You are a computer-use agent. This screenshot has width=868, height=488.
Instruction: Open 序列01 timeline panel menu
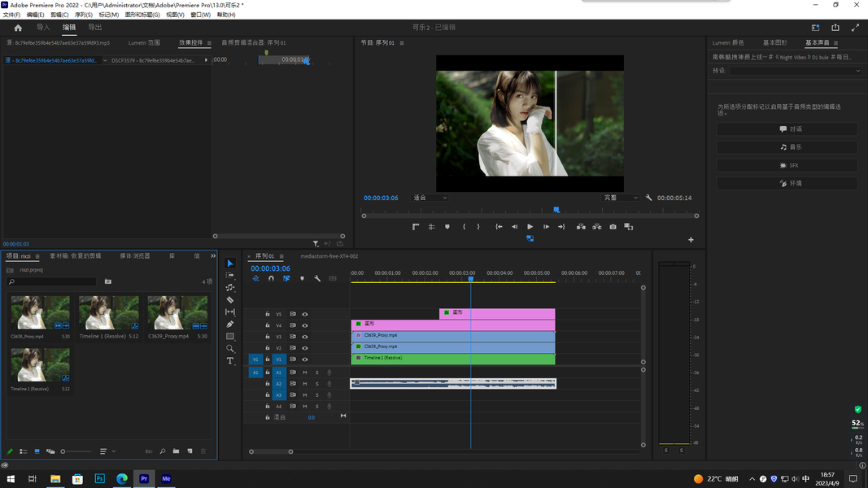tap(281, 256)
